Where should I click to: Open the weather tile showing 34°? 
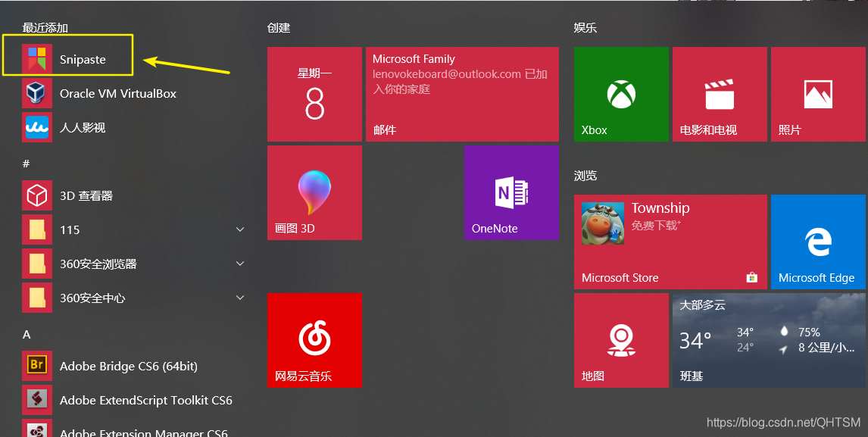[x=769, y=340]
